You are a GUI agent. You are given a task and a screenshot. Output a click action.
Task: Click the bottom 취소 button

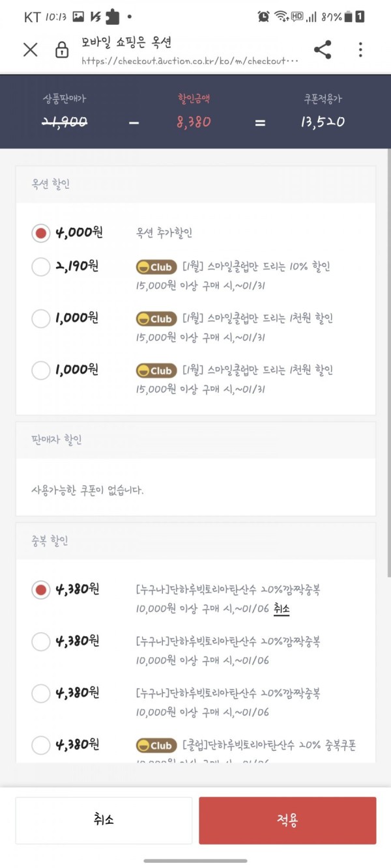[x=104, y=820]
